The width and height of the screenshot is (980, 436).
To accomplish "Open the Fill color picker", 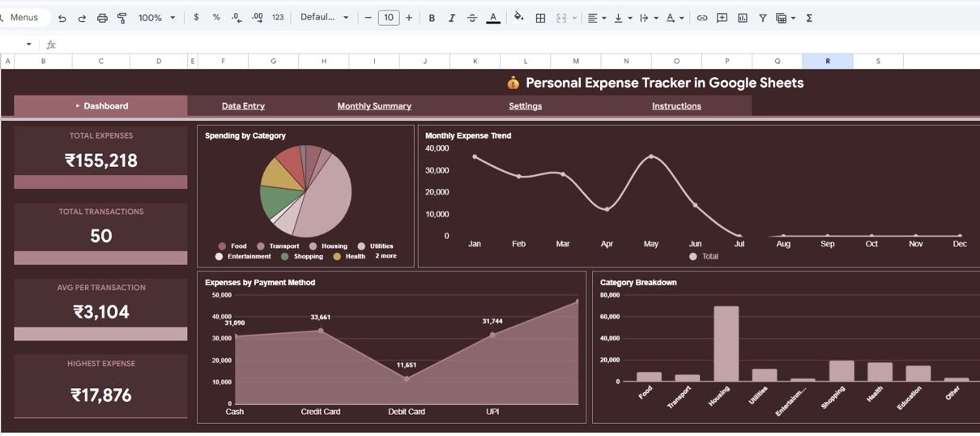I will tap(519, 18).
